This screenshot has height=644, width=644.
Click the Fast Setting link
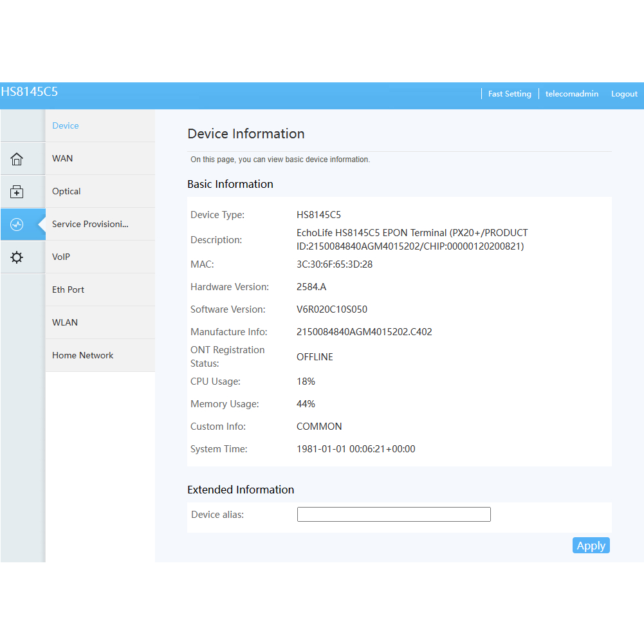510,94
